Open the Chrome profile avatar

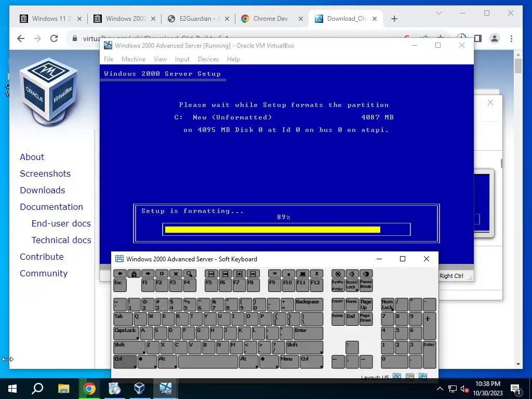click(495, 38)
